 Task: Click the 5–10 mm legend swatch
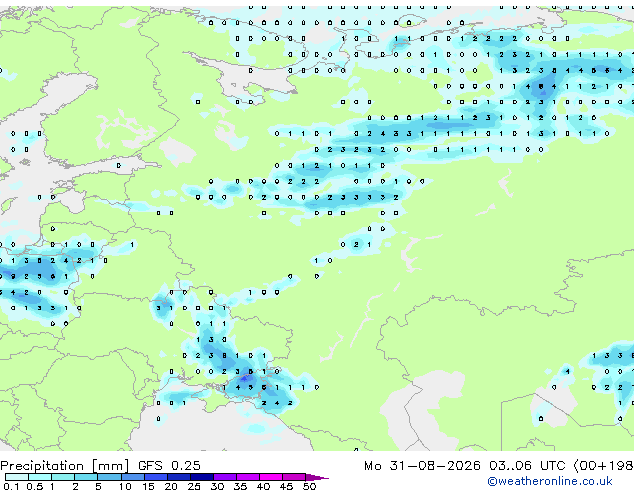109,477
